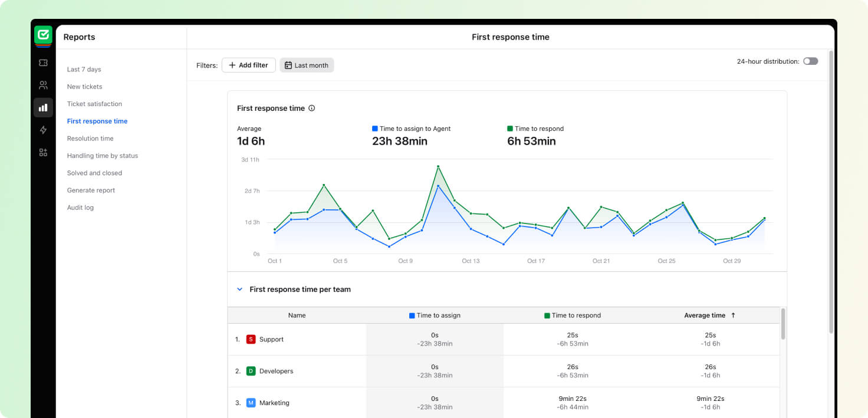Open the Generate report link

pyautogui.click(x=91, y=190)
